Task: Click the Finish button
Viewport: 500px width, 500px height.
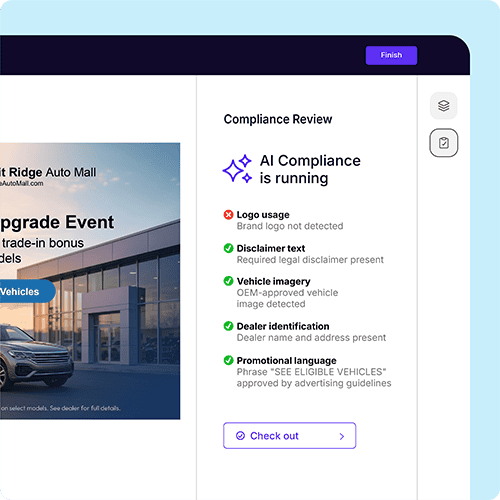Action: 391,55
